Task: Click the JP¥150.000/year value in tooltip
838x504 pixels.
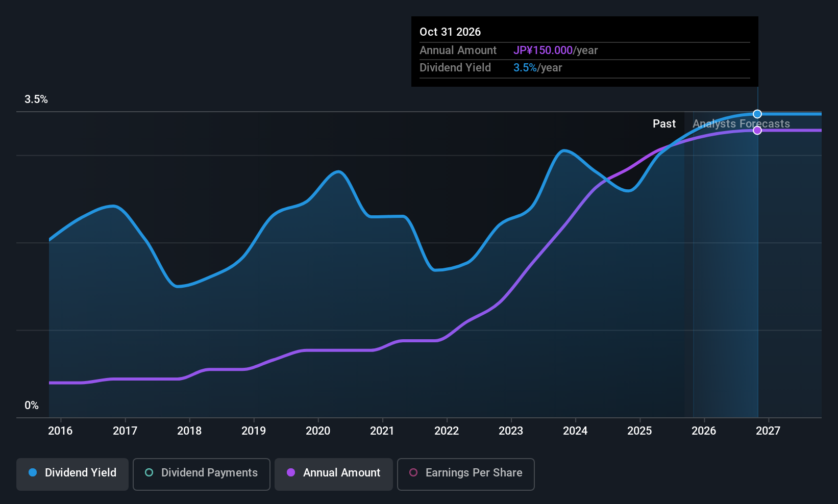Action: pos(555,51)
